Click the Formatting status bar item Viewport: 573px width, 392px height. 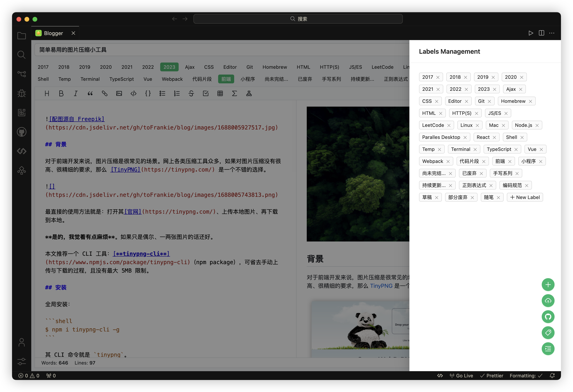tap(526, 376)
